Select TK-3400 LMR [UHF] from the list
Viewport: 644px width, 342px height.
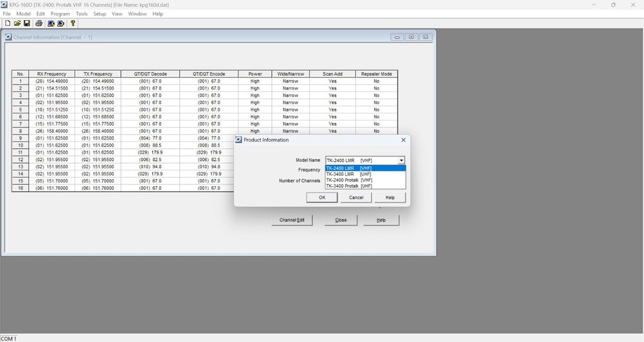pos(365,174)
